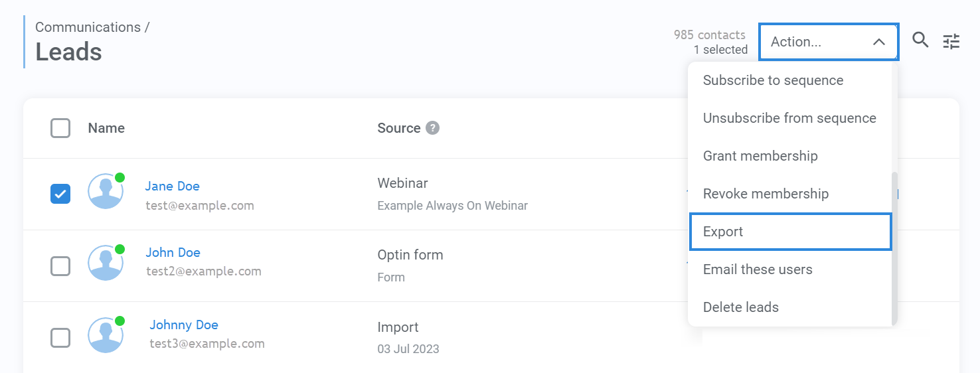
Task: Toggle the select-all checkbox beside Name
Action: 60,128
